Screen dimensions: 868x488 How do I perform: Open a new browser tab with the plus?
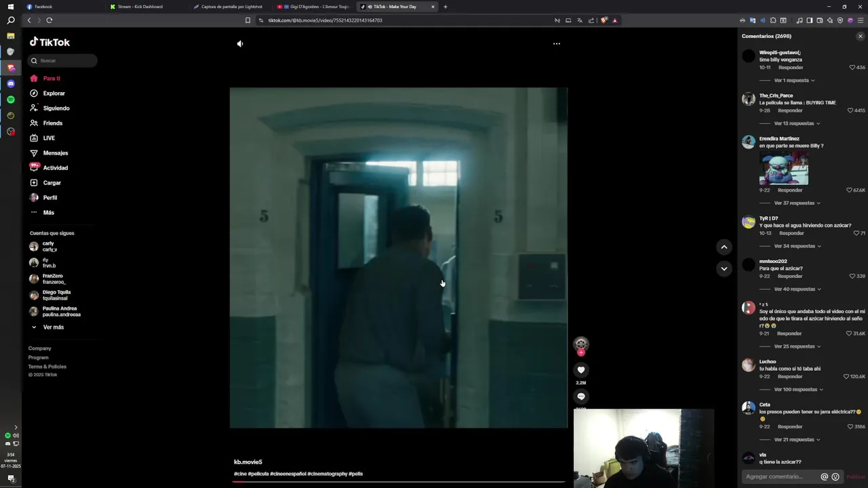(x=446, y=7)
